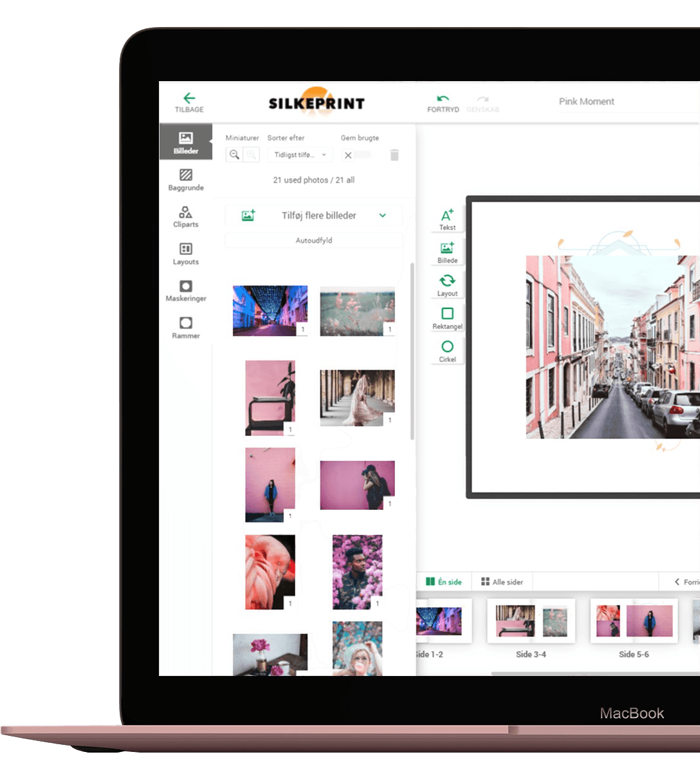
Task: Undo with the Fortryd button
Action: point(443,103)
